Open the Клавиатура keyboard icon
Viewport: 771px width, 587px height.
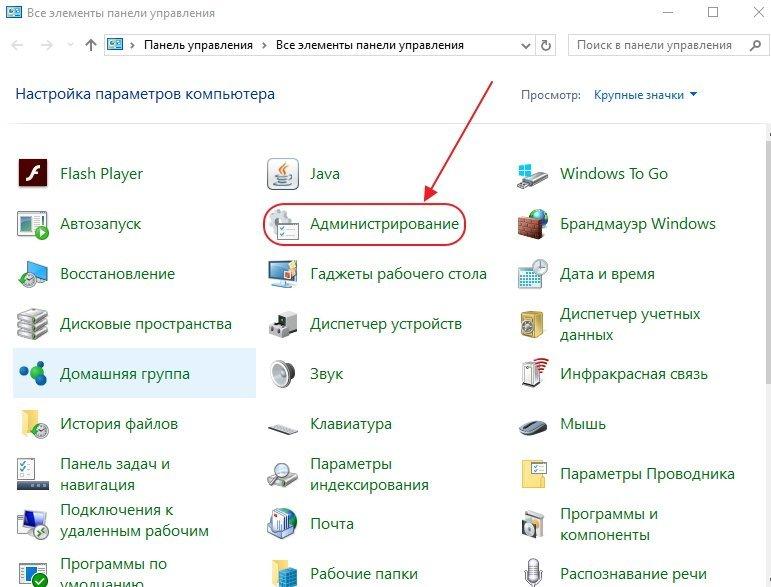283,428
